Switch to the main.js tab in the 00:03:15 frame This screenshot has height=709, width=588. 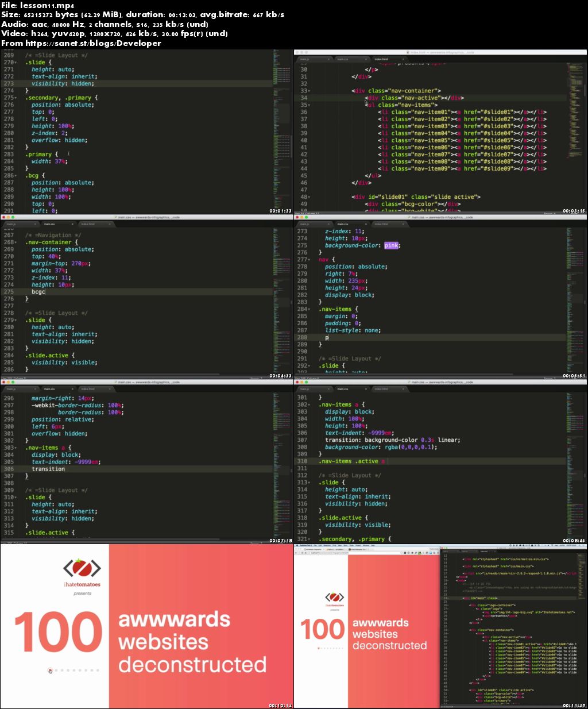(313, 59)
